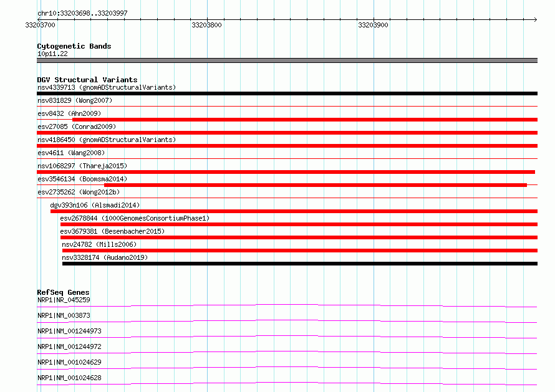Click the magenta intron line under NRP1|NR_045259
Screen dimensions: 555x392
(x=287, y=305)
